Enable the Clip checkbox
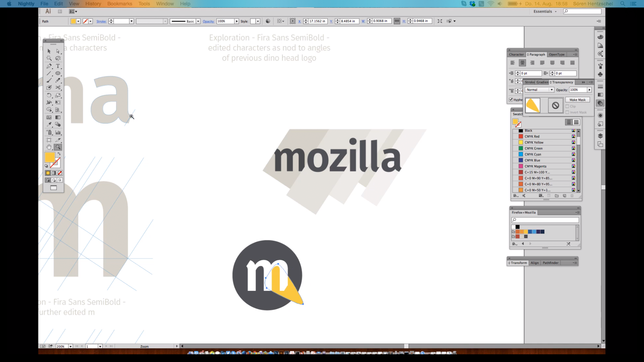Viewport: 644px width, 362px height. (568, 106)
